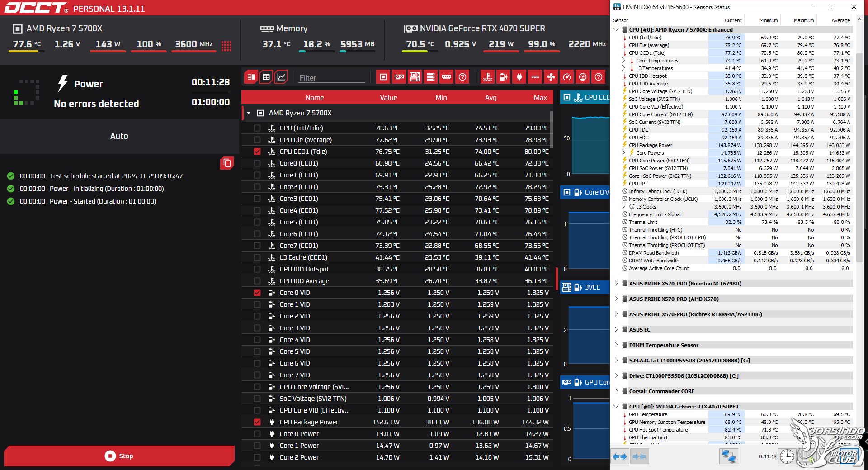Toggle unknown hardware category filter icon
This screenshot has height=470, width=868.
(462, 77)
